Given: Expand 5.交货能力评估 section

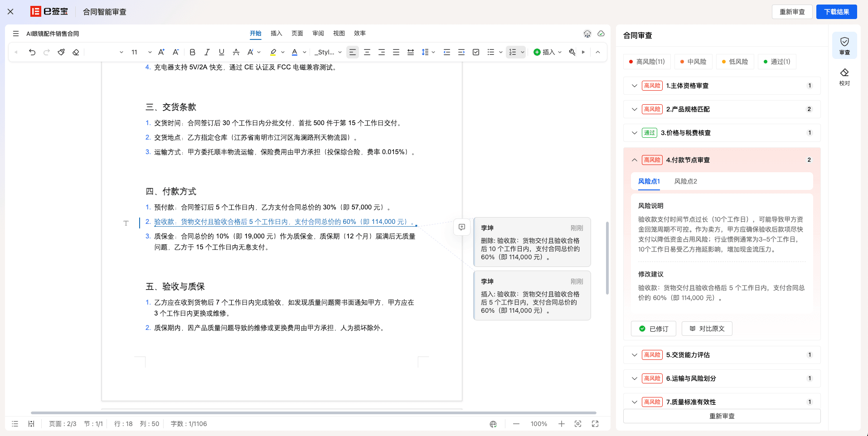Looking at the screenshot, I should (722, 355).
